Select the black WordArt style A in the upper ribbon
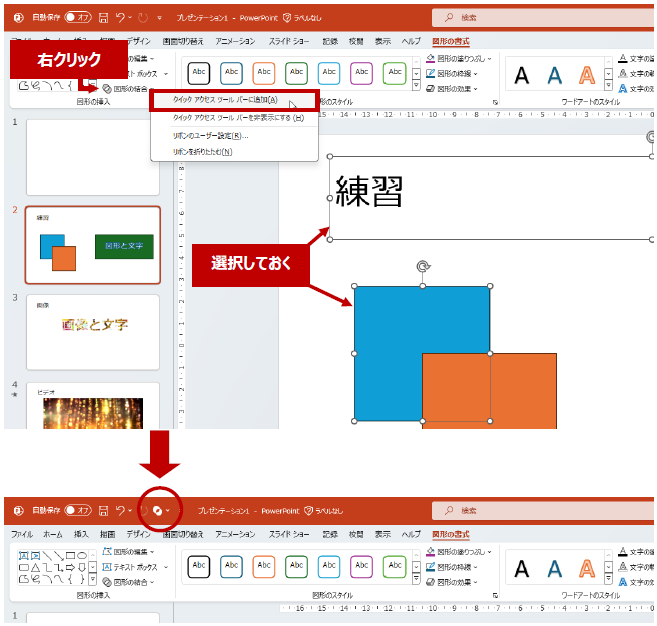The width and height of the screenshot is (657, 626). click(x=521, y=74)
